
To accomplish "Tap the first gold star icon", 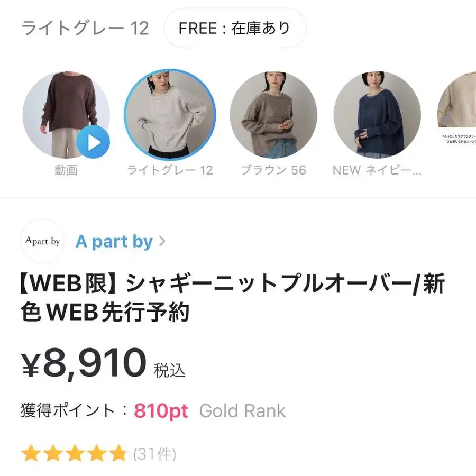I will tap(31, 454).
